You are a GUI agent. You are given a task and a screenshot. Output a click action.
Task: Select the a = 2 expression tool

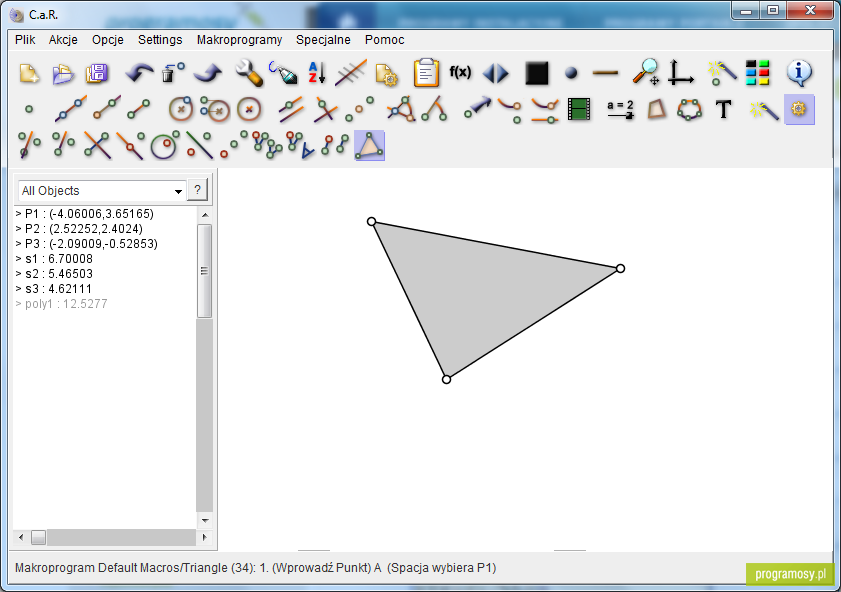tap(621, 109)
